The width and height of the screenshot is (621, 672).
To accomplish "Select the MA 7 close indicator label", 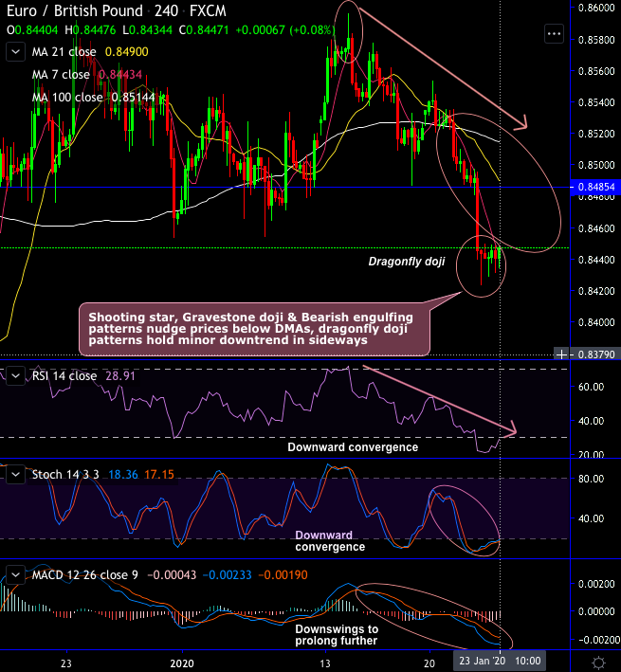I will pos(61,75).
